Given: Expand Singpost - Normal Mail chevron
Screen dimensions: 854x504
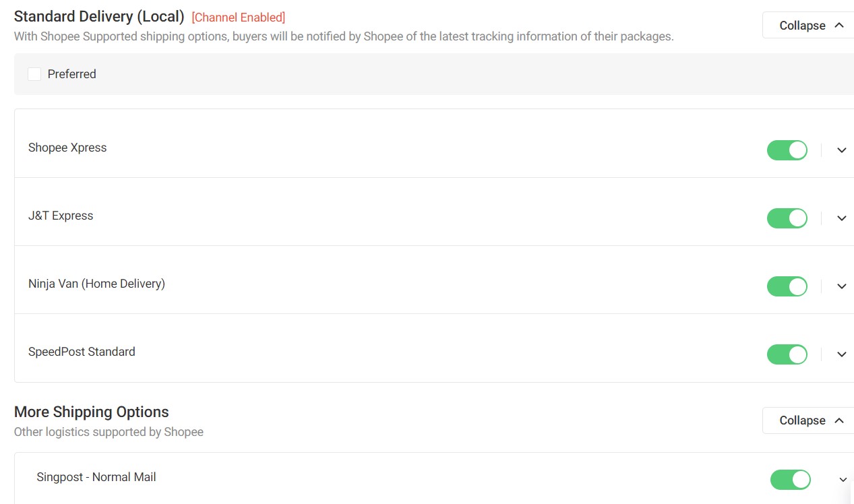Looking at the screenshot, I should pos(843,480).
